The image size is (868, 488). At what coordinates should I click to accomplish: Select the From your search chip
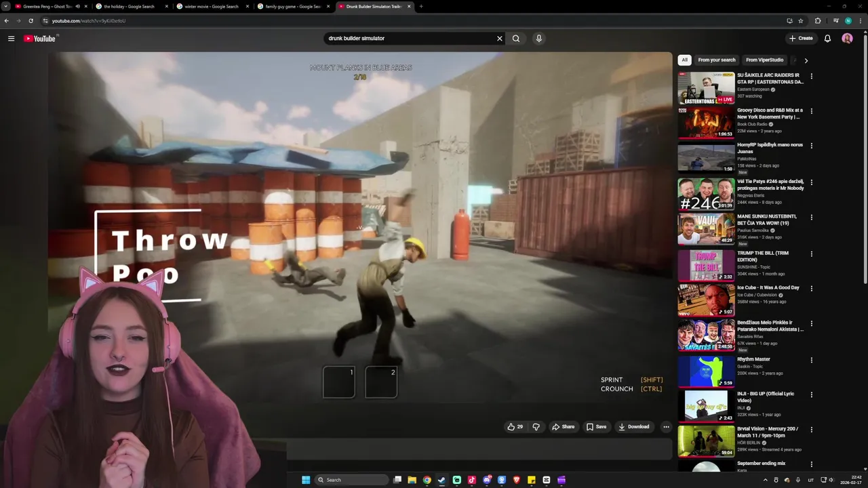[x=717, y=60]
